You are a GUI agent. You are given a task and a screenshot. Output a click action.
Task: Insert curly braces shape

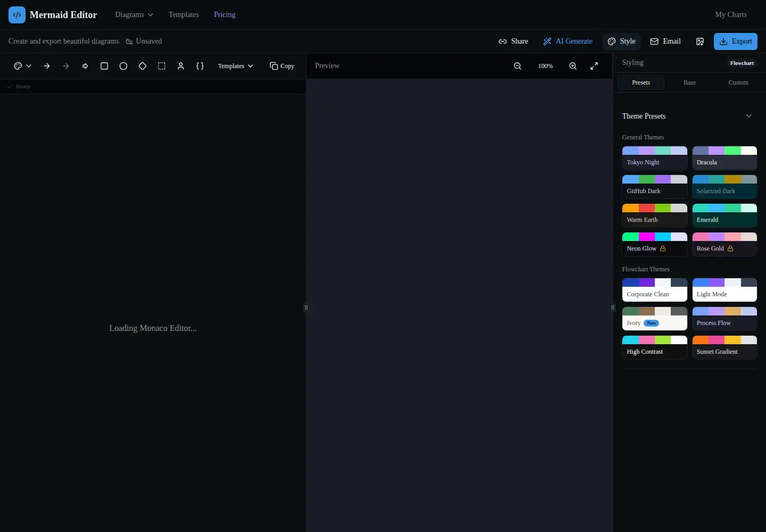click(x=200, y=66)
